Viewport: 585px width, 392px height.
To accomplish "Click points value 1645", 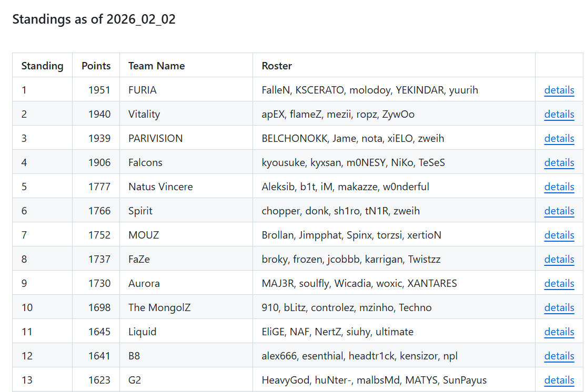I will 99,332.
